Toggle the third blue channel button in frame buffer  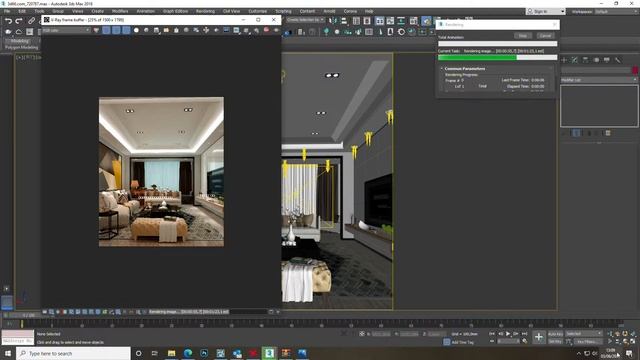(126, 30)
